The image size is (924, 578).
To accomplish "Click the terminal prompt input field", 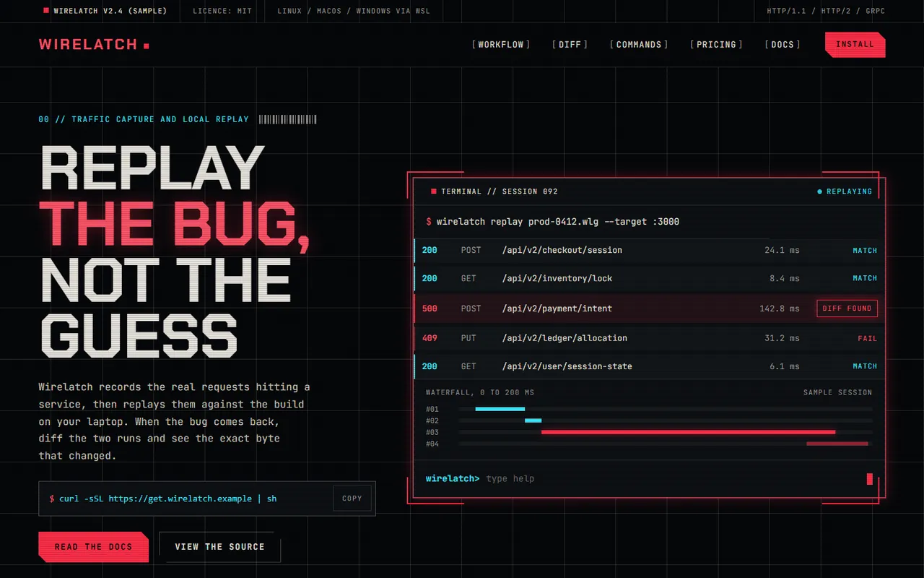I will (x=673, y=478).
